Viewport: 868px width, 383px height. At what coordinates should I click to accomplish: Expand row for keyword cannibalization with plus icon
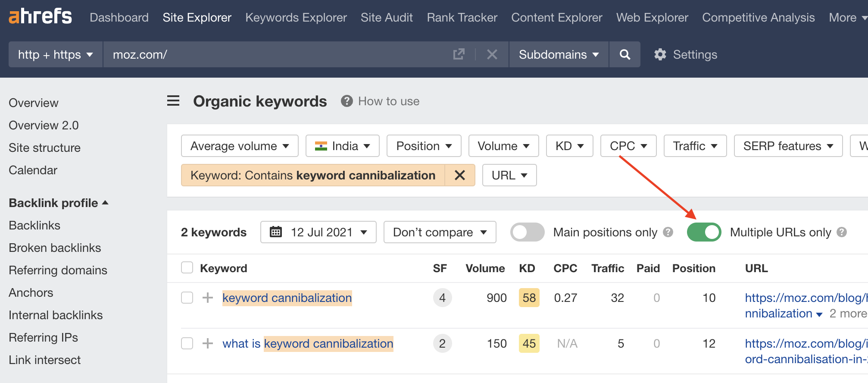pos(208,298)
